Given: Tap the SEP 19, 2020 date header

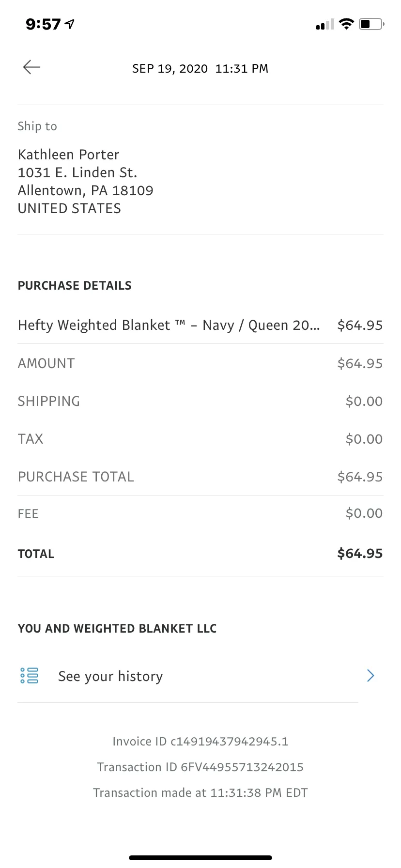Looking at the screenshot, I should [200, 68].
